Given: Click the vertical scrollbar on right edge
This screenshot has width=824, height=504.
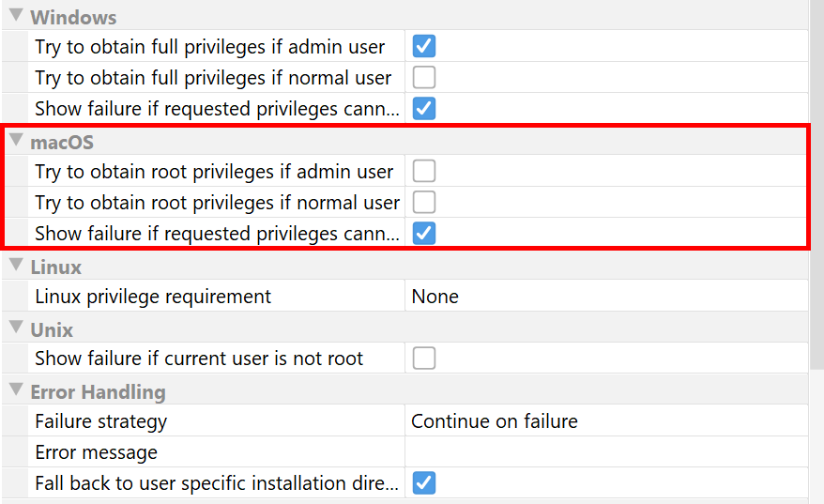Looking at the screenshot, I should (x=817, y=184).
